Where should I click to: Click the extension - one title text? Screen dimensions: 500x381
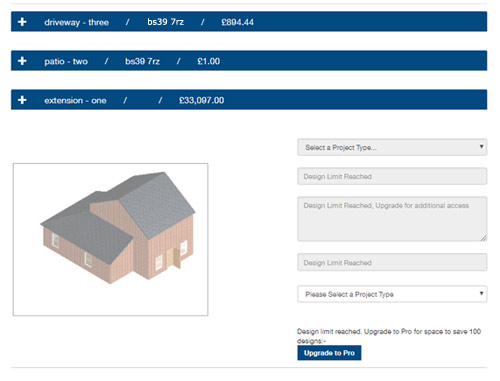(75, 100)
